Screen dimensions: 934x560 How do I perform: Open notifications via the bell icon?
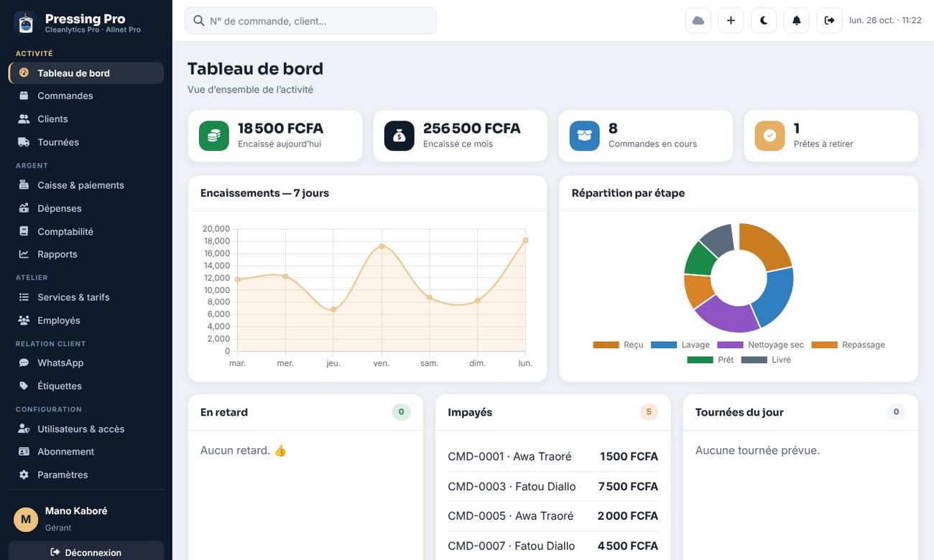(x=797, y=20)
